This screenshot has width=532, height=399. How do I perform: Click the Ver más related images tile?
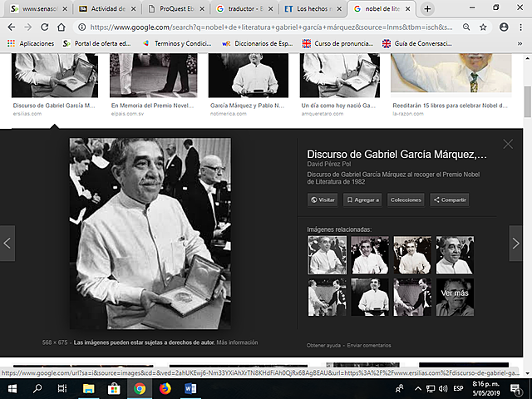455,298
